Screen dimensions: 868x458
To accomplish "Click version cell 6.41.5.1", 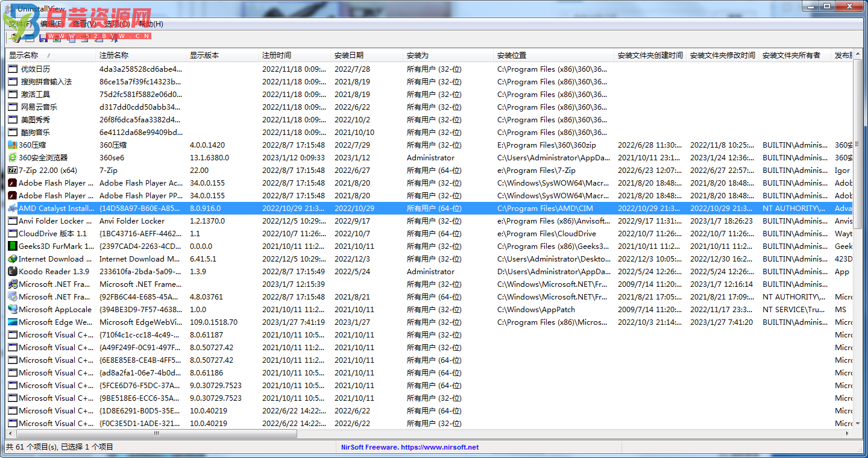I will [203, 259].
